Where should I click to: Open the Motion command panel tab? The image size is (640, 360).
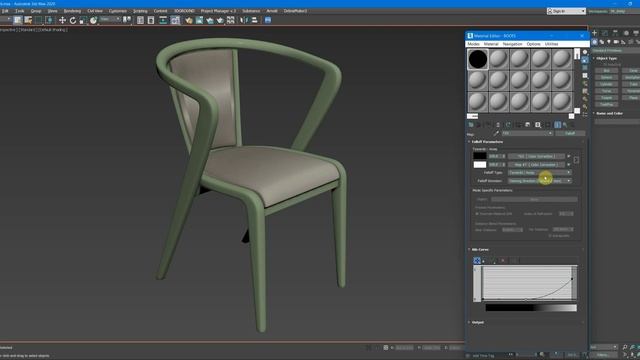(626, 33)
